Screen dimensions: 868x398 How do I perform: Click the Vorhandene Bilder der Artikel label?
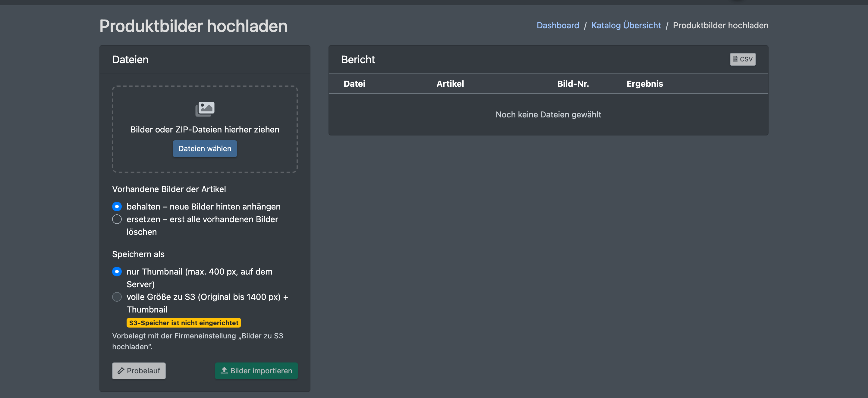click(169, 189)
